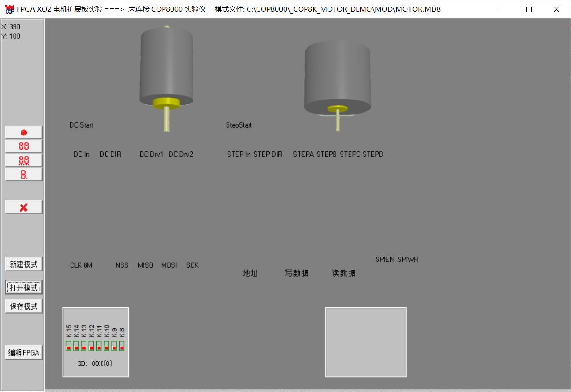Toggle the K8 DIP switch
Screen dimensions: 571x392
(x=121, y=346)
